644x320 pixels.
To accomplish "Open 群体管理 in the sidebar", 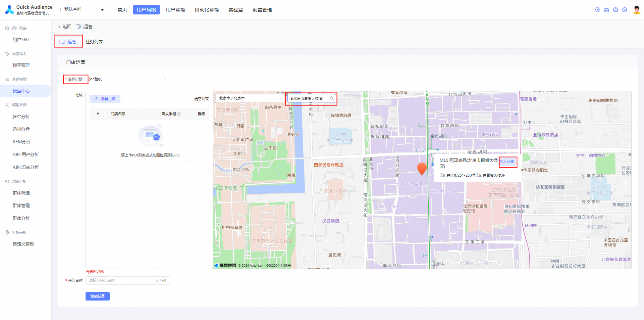I will (21, 205).
